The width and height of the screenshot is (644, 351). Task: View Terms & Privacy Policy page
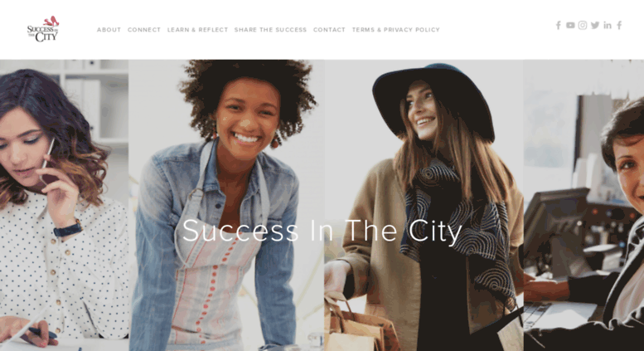(x=396, y=30)
